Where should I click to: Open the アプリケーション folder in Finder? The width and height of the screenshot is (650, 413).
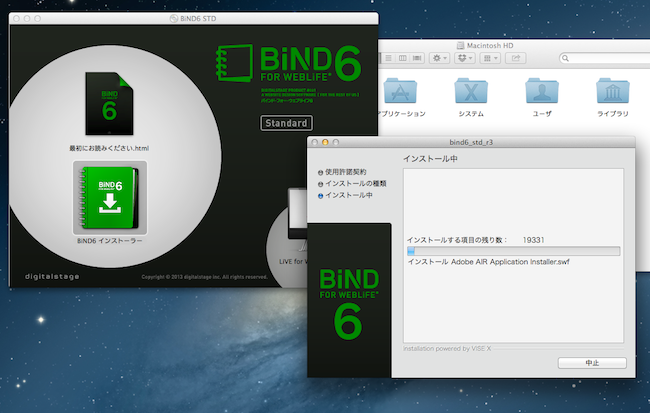(x=400, y=91)
